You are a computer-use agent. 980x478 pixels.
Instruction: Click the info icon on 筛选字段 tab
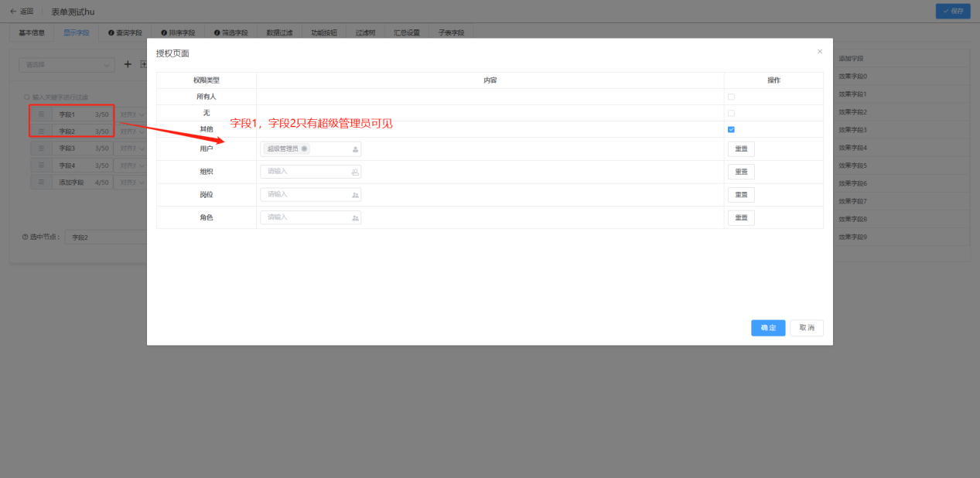[x=217, y=33]
